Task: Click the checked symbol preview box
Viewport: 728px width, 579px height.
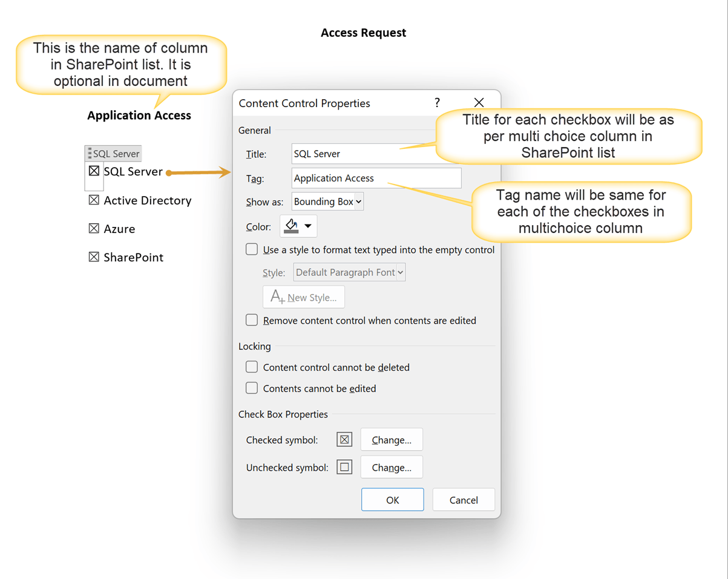Action: [x=344, y=439]
